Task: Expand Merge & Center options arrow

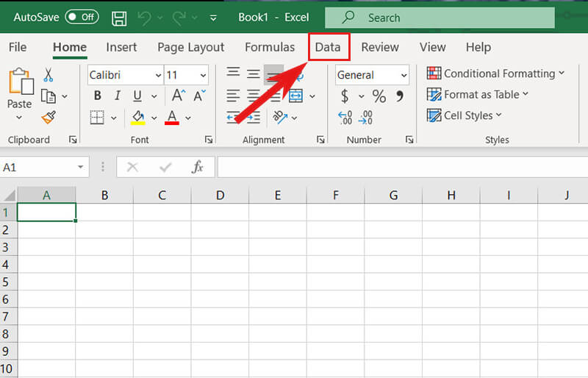Action: [x=312, y=96]
